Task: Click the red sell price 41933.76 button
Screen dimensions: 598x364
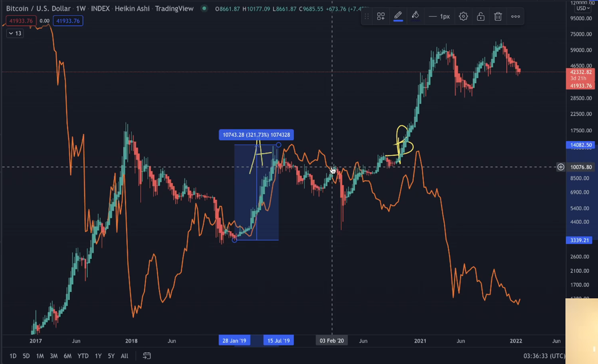Action: pos(21,21)
